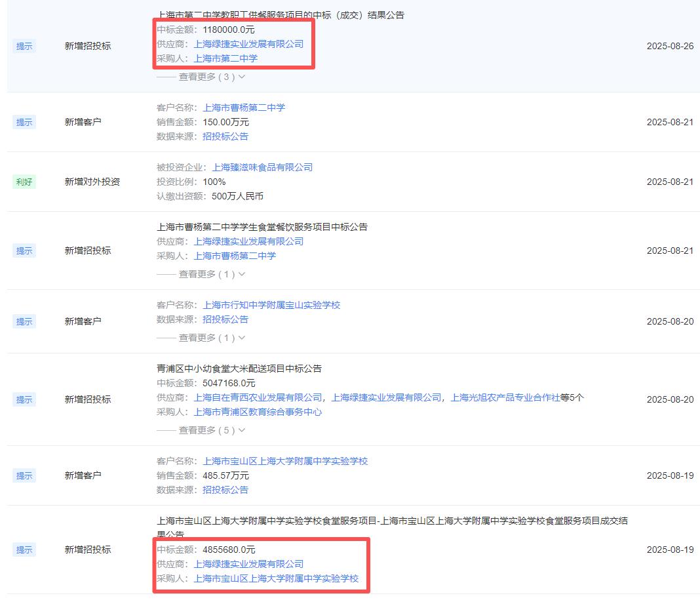
Task: Expand 查看更多 (5) under 青浦区 rice delivery announcement
Action: (x=206, y=430)
